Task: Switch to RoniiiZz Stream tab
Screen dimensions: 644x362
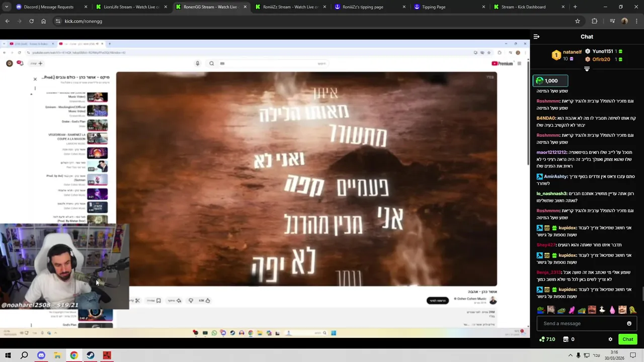Action: pos(291,7)
